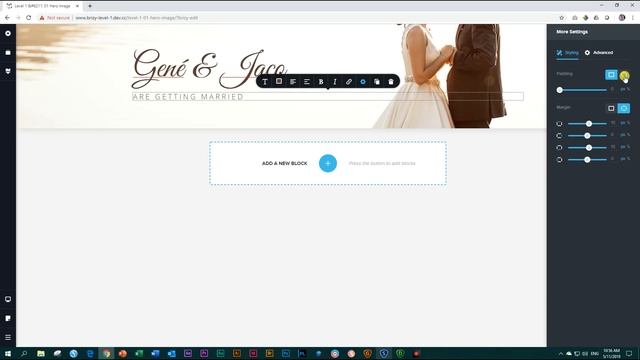Switch to the Styling tab
Viewport: 640px width, 360px height.
click(x=567, y=53)
